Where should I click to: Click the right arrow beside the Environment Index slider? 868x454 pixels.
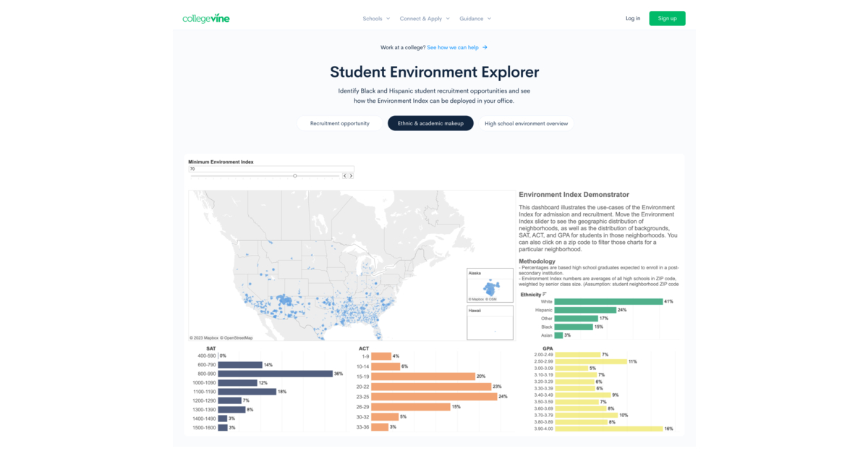click(350, 175)
